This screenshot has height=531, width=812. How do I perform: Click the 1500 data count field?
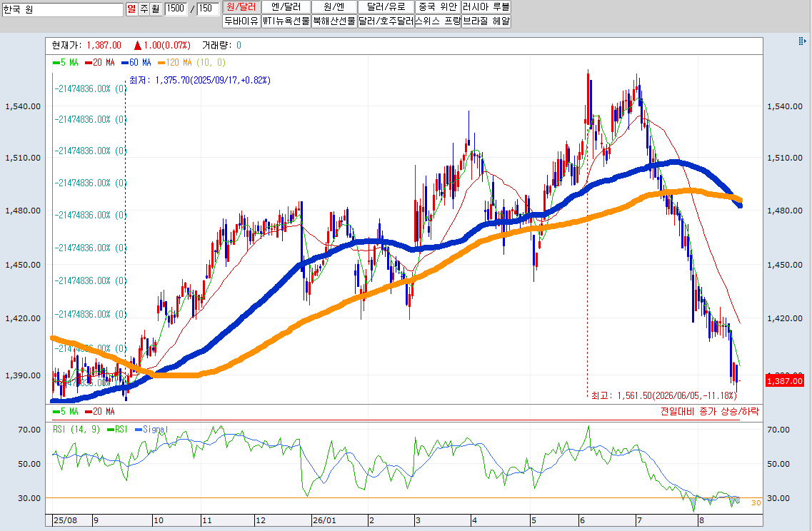point(176,9)
